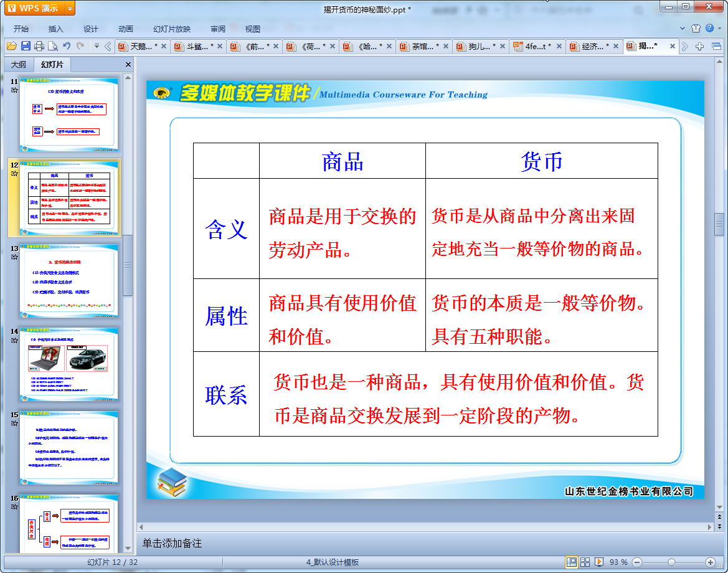
Task: Close the slide thumbnail pane
Action: click(x=128, y=65)
